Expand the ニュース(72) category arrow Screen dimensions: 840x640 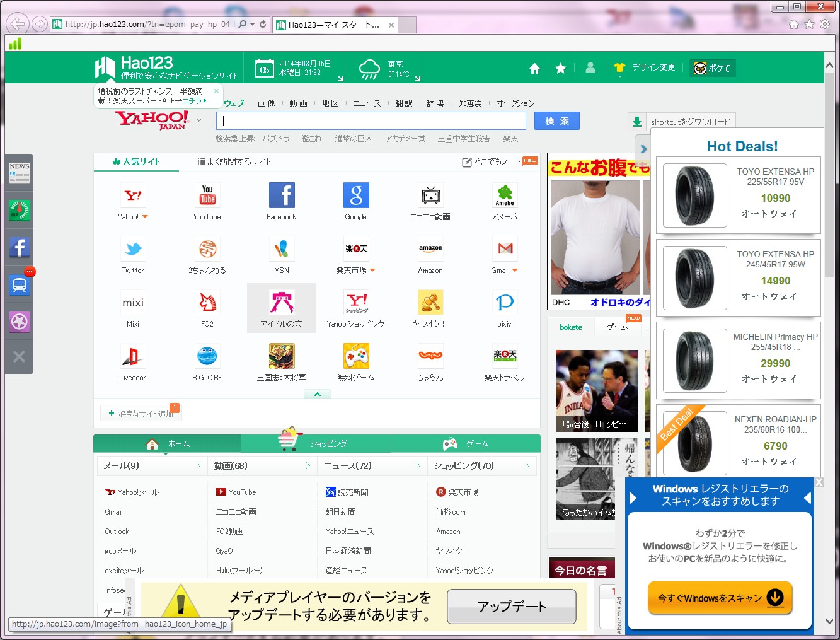point(418,466)
